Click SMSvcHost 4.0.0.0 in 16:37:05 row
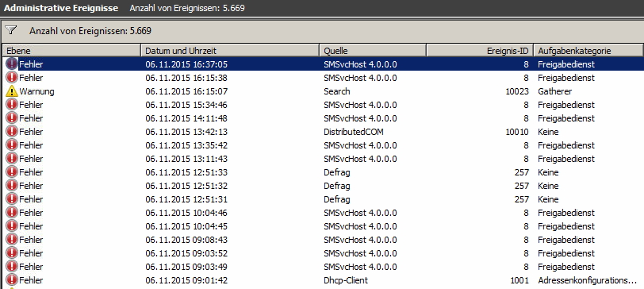 tap(360, 64)
